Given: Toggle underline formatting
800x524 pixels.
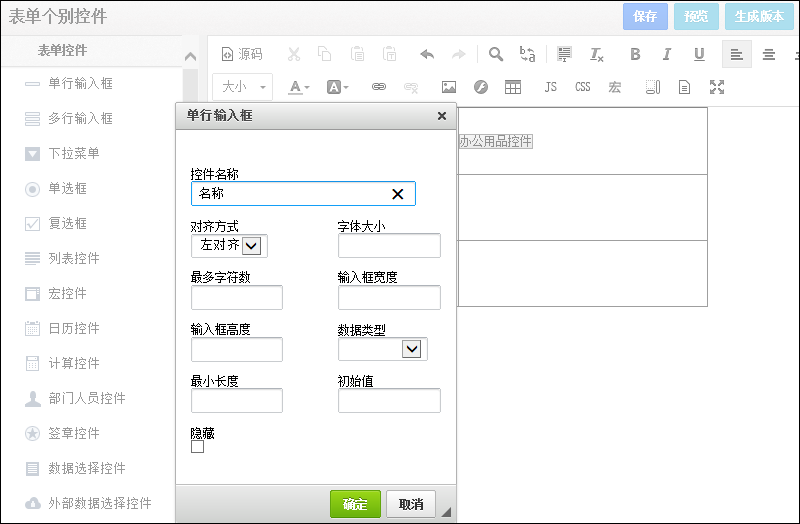Looking at the screenshot, I should tap(699, 54).
